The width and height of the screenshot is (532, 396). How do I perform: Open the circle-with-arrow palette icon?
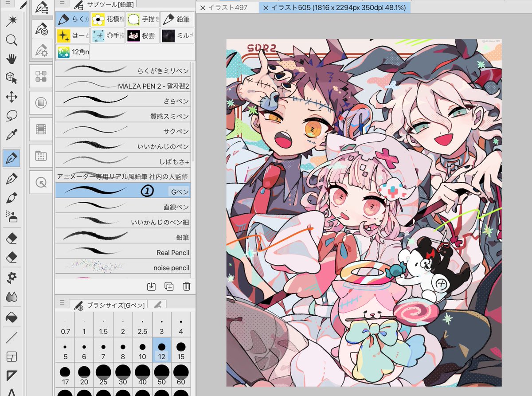click(x=41, y=182)
